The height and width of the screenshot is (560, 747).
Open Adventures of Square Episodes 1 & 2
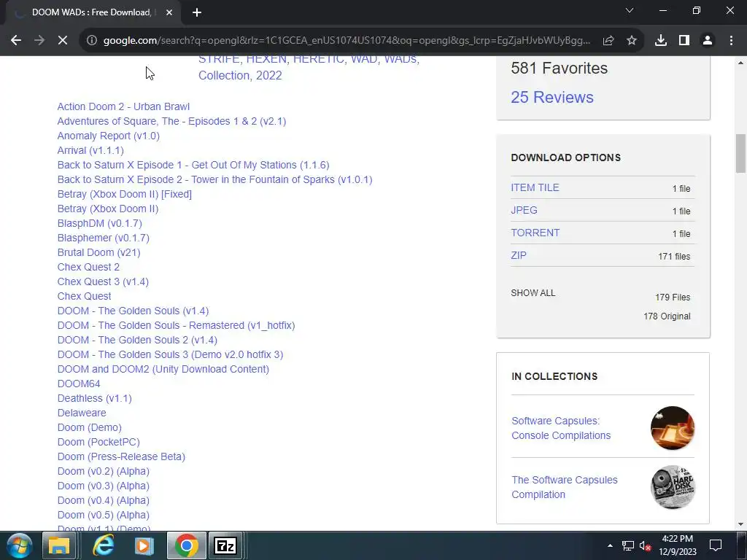click(171, 121)
